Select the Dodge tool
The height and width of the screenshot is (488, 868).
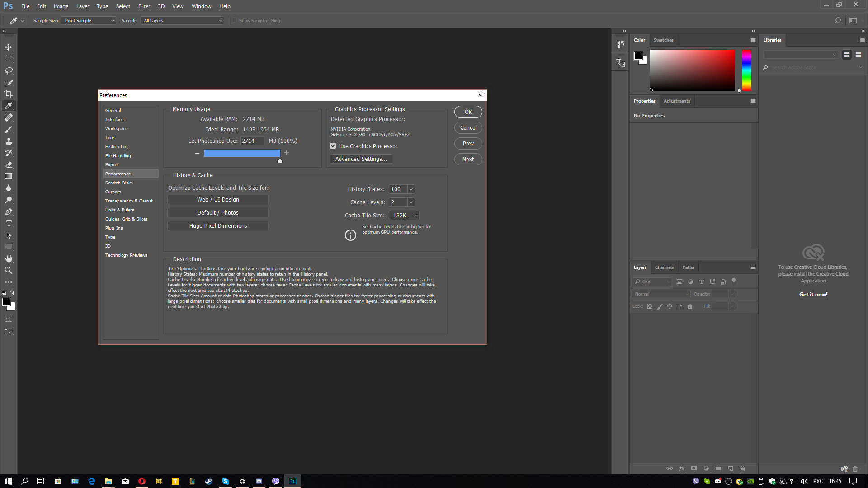[9, 200]
